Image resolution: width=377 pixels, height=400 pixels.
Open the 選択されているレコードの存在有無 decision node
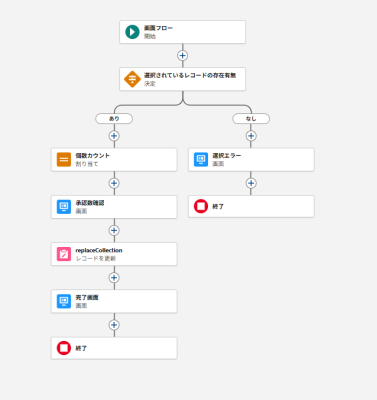pos(182,79)
